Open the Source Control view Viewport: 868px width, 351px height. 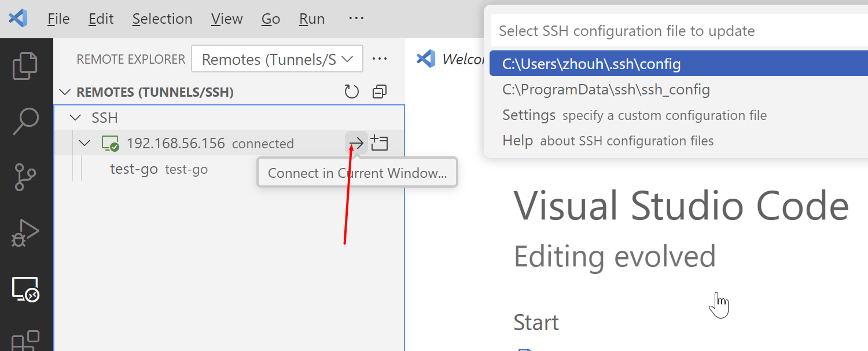coord(25,177)
